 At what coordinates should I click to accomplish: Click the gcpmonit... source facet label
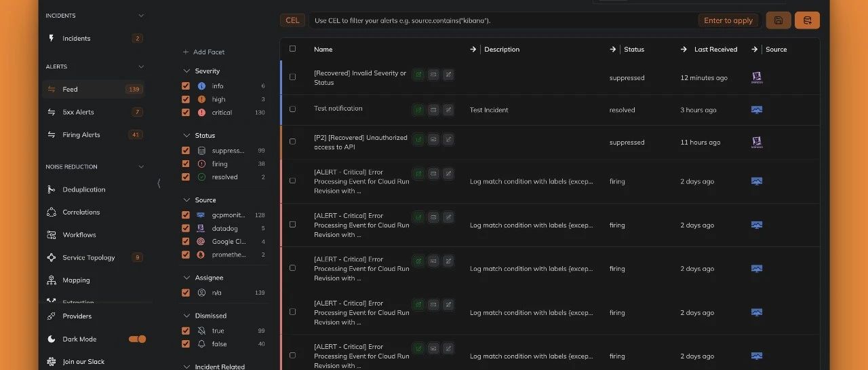(x=229, y=215)
